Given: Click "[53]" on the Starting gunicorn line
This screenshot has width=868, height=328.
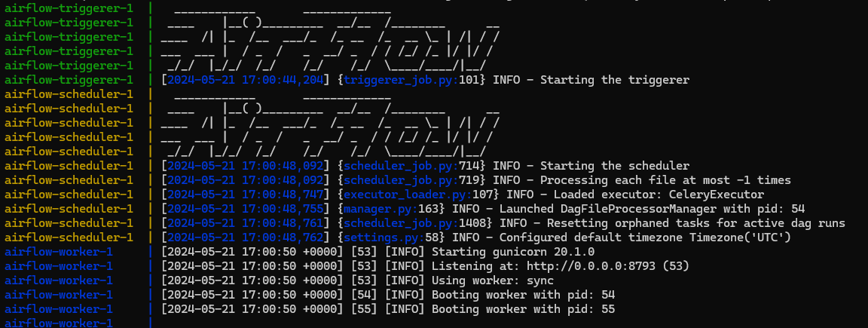Looking at the screenshot, I should click(364, 252).
